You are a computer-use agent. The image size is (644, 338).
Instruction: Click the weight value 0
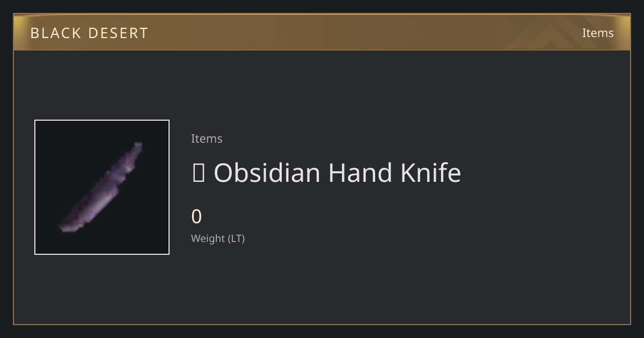[x=196, y=217]
